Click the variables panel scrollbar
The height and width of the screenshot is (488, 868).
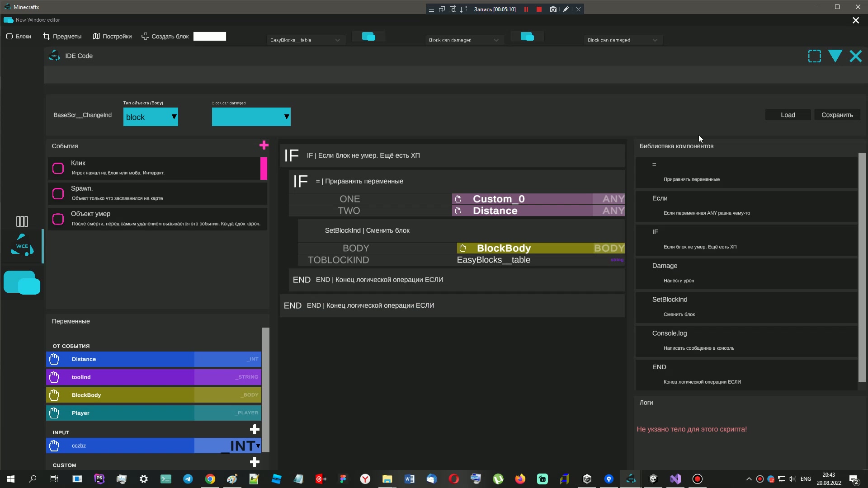[265, 389]
